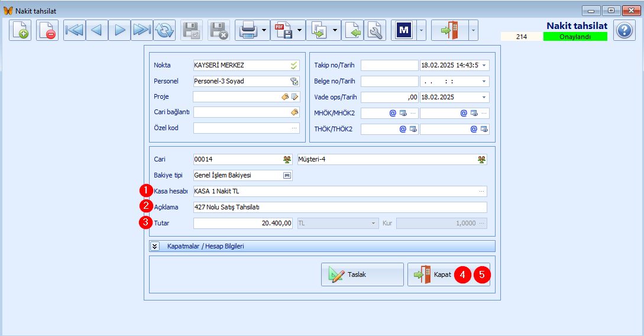644x336 pixels.
Task: Go to the first record
Action: pyautogui.click(x=75, y=30)
